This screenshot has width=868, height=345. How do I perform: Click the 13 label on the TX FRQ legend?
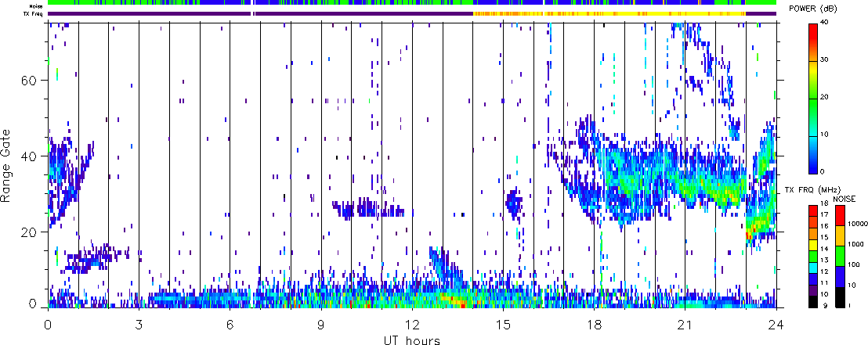point(824,261)
